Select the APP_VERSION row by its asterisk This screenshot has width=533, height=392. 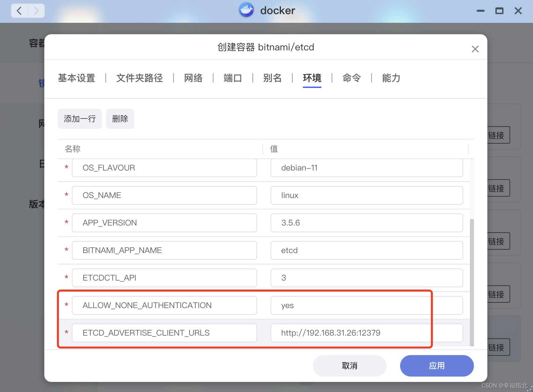click(66, 223)
